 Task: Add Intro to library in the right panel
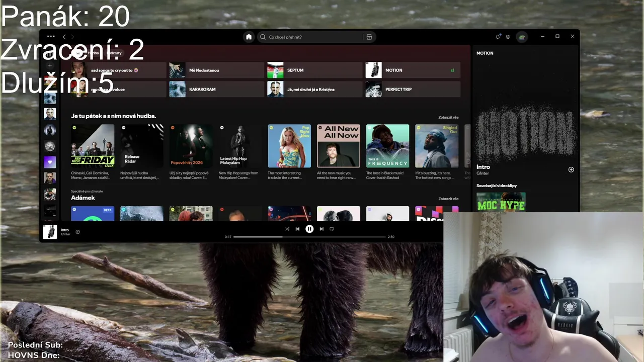[571, 169]
